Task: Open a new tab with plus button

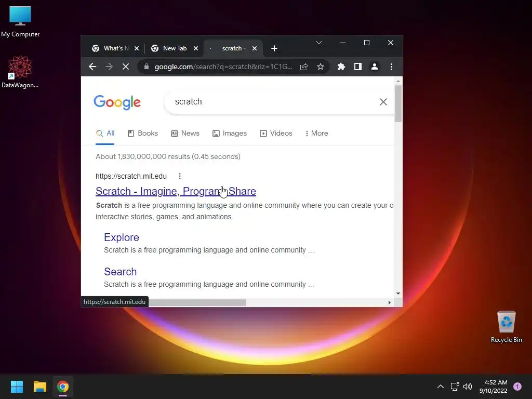Action: (274, 48)
